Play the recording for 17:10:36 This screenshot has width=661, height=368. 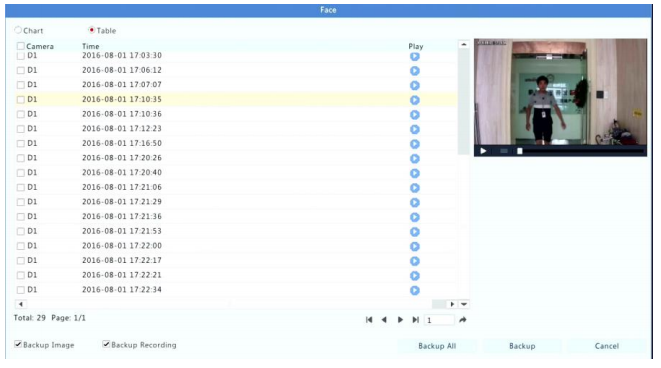pos(415,115)
